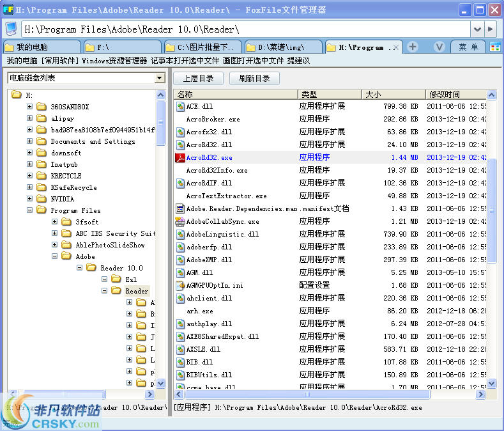Click the round V tab list button
This screenshot has height=431, width=504.
[439, 47]
